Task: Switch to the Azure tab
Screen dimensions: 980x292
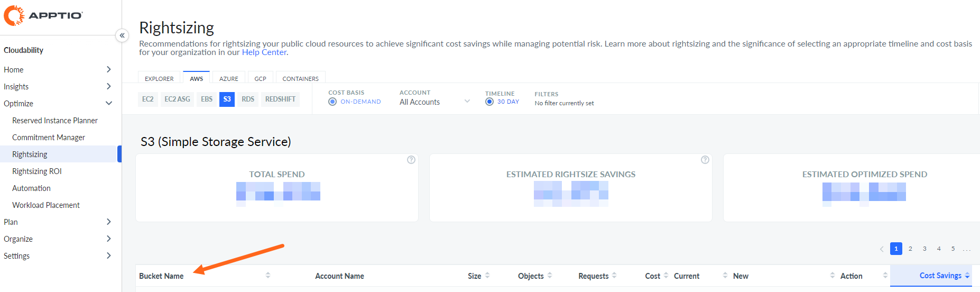Action: 229,78
